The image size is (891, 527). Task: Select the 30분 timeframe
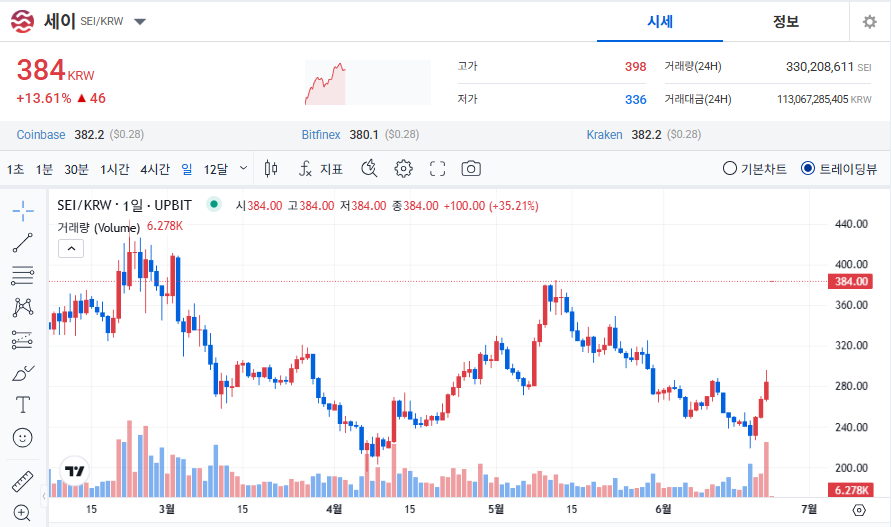point(76,169)
